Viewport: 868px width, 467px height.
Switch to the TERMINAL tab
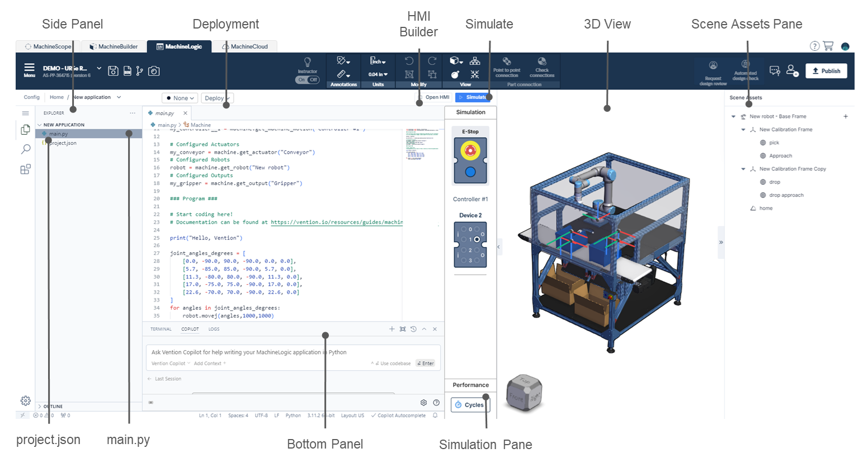pyautogui.click(x=161, y=329)
